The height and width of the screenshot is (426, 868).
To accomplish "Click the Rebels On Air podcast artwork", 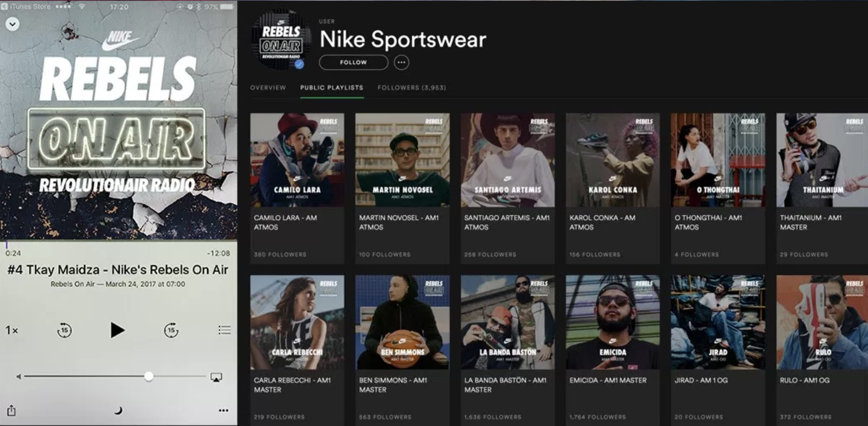I will 118,120.
